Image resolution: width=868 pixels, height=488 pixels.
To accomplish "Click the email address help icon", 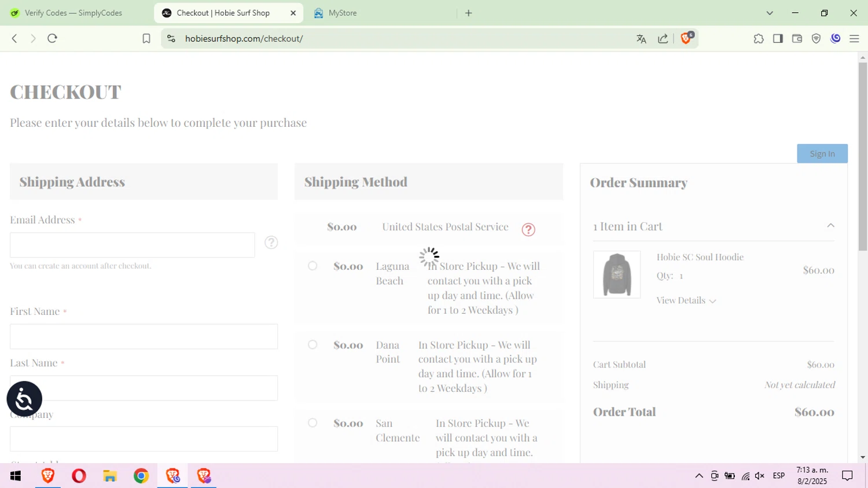I will pos(271,242).
